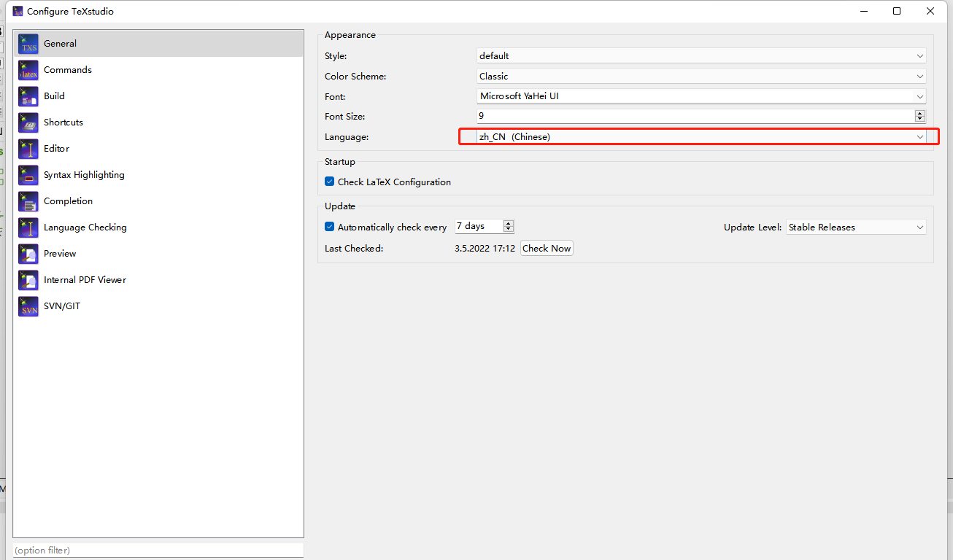The width and height of the screenshot is (953, 560).
Task: Close the Configure TeXstudio dialog
Action: click(930, 11)
